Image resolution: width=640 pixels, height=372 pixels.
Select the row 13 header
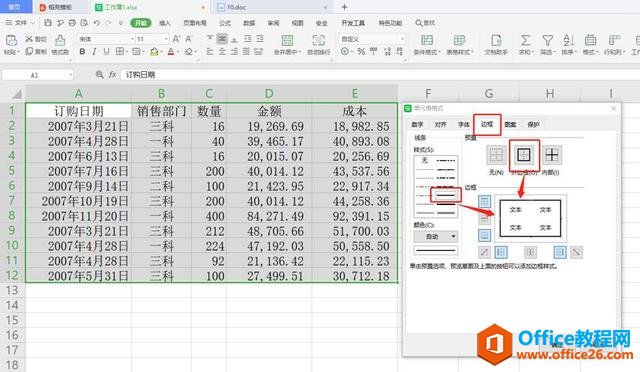[12, 290]
